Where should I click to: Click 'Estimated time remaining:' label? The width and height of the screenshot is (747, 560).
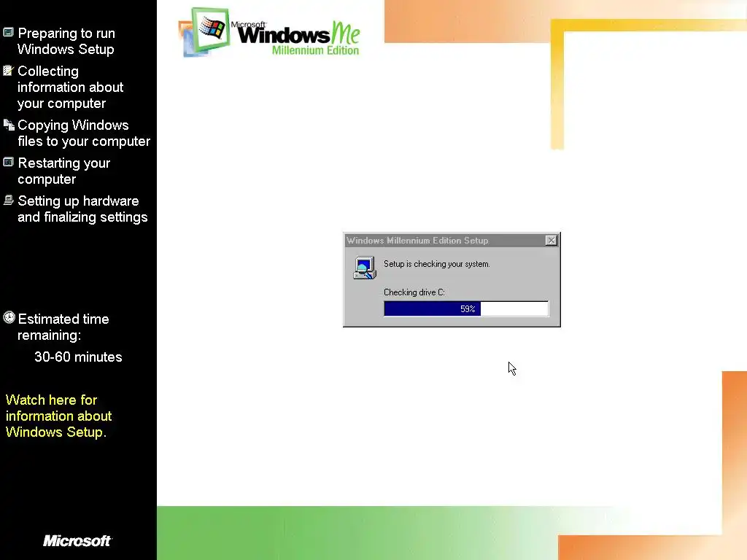click(63, 327)
